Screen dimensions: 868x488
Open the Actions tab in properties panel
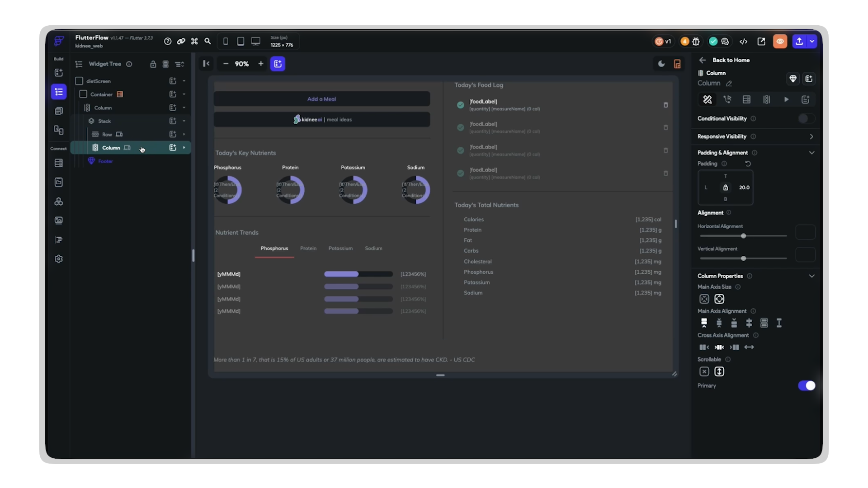pyautogui.click(x=727, y=99)
